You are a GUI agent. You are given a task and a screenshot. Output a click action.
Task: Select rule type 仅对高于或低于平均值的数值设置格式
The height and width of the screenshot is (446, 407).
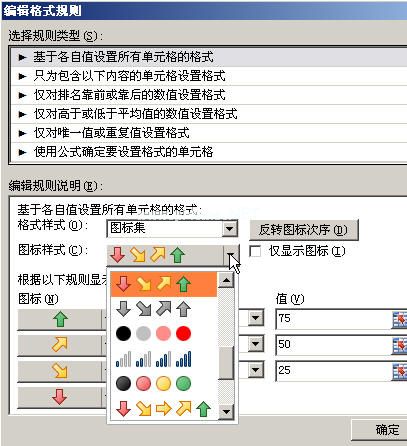click(209, 114)
